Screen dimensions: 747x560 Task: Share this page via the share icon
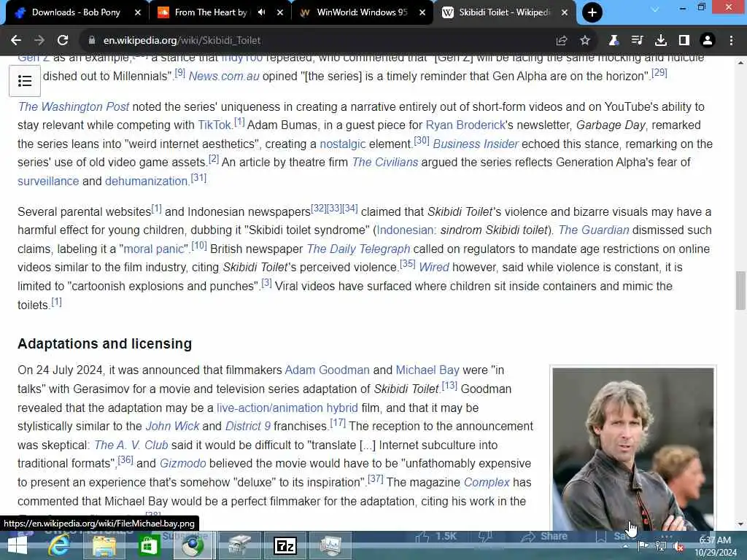pos(562,41)
